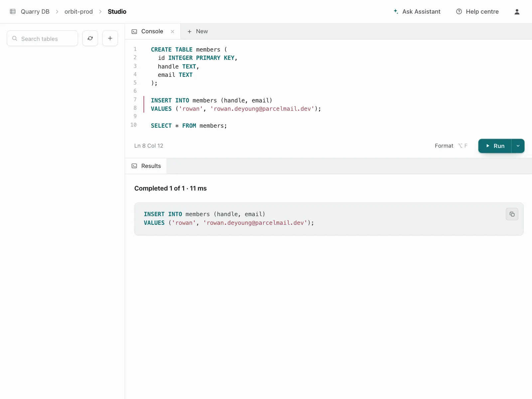Viewport: 532px width, 399px height.
Task: Click the play icon on Run
Action: pos(487,146)
